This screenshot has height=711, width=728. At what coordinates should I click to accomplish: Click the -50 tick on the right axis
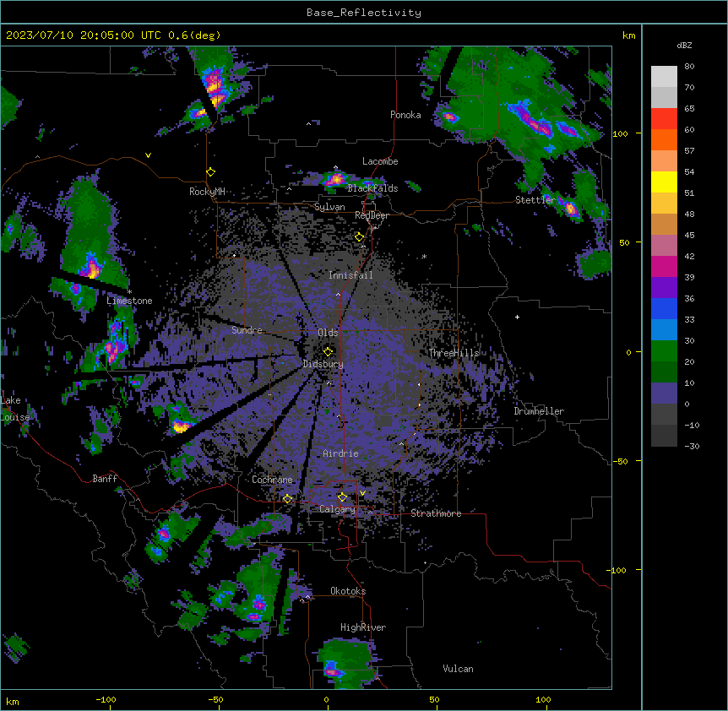click(620, 461)
